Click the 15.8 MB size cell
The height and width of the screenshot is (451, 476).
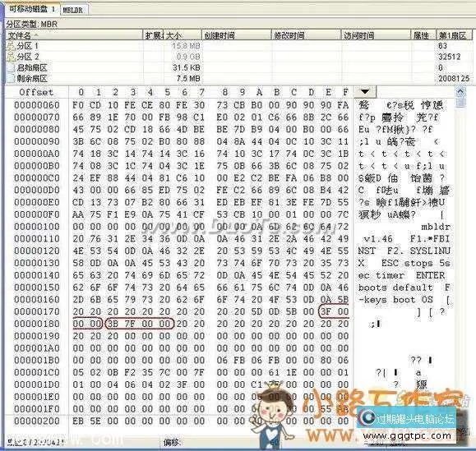(186, 46)
